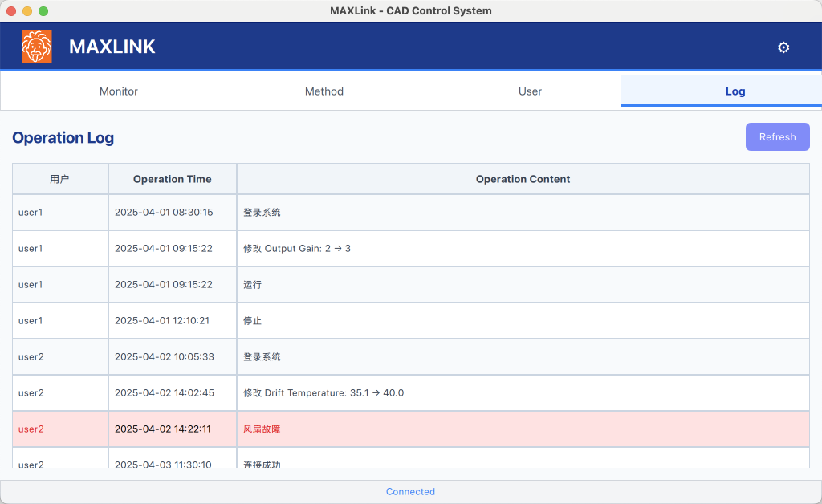The width and height of the screenshot is (822, 504).
Task: Click the MAXLINK Einstein logo icon
Action: pyautogui.click(x=37, y=47)
